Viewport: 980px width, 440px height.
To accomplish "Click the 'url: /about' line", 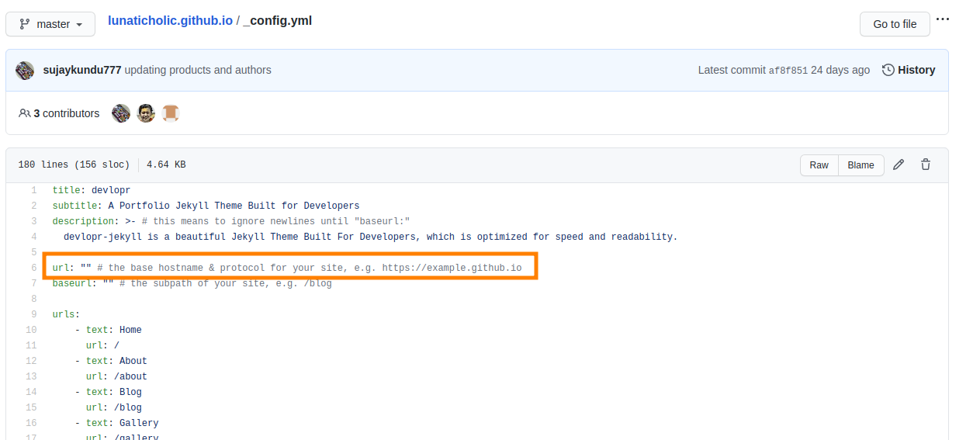I will [116, 376].
